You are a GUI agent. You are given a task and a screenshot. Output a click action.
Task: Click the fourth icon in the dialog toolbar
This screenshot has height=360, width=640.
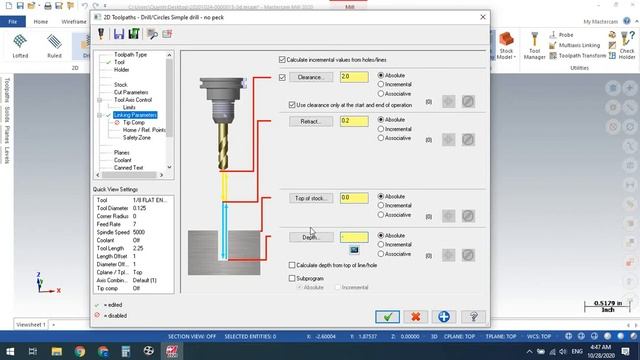click(152, 34)
